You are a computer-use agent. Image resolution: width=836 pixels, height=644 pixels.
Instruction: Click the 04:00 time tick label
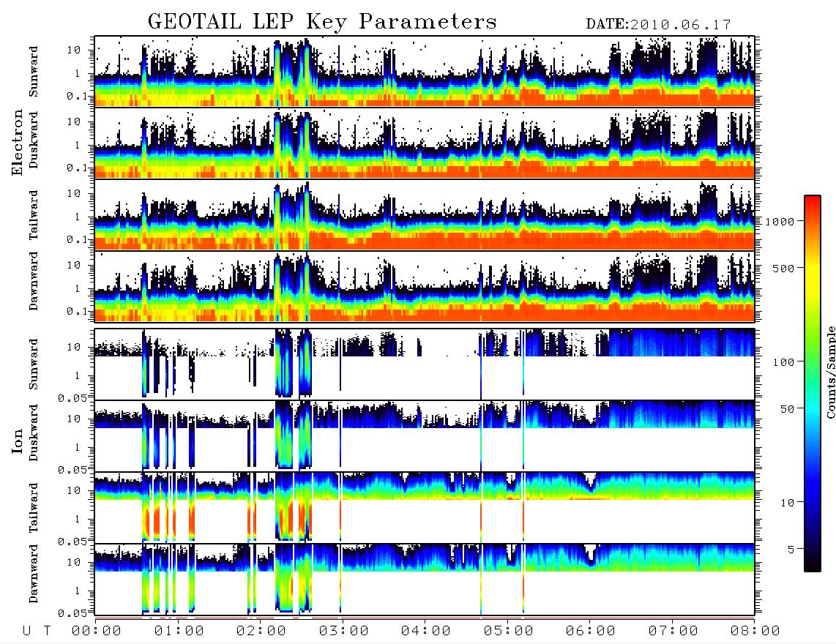426,632
